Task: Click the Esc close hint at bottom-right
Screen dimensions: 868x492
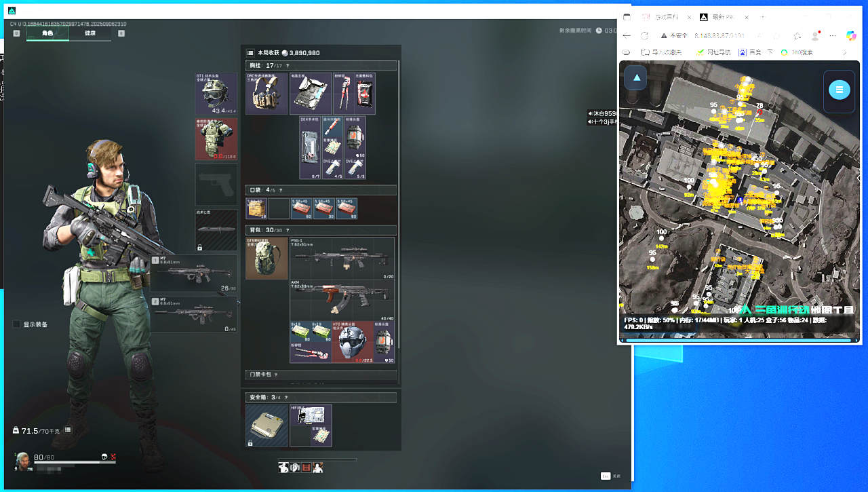Action: click(610, 476)
